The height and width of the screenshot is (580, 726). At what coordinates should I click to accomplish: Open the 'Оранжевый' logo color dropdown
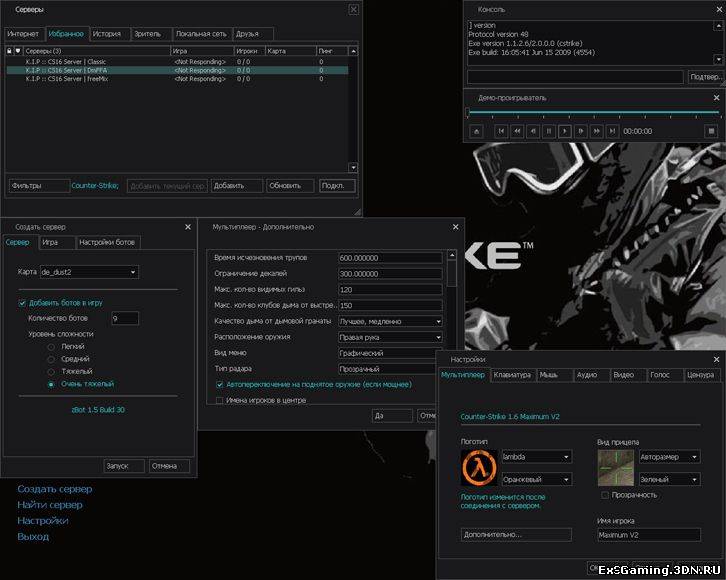[537, 480]
